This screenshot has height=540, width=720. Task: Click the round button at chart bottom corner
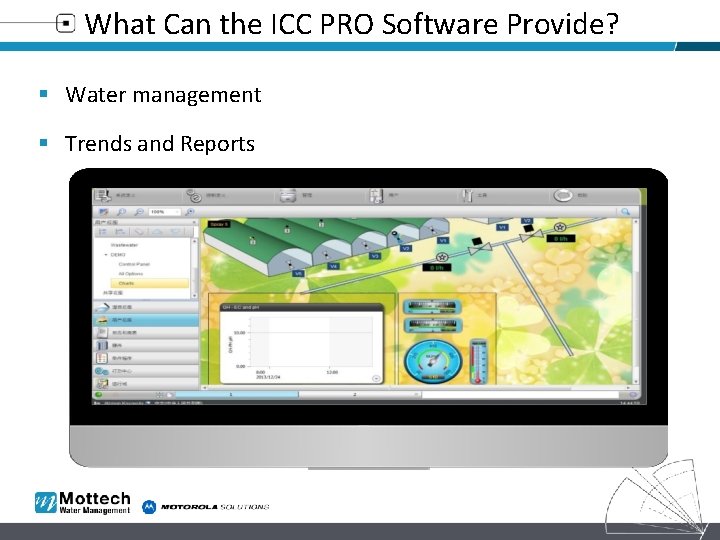(376, 379)
